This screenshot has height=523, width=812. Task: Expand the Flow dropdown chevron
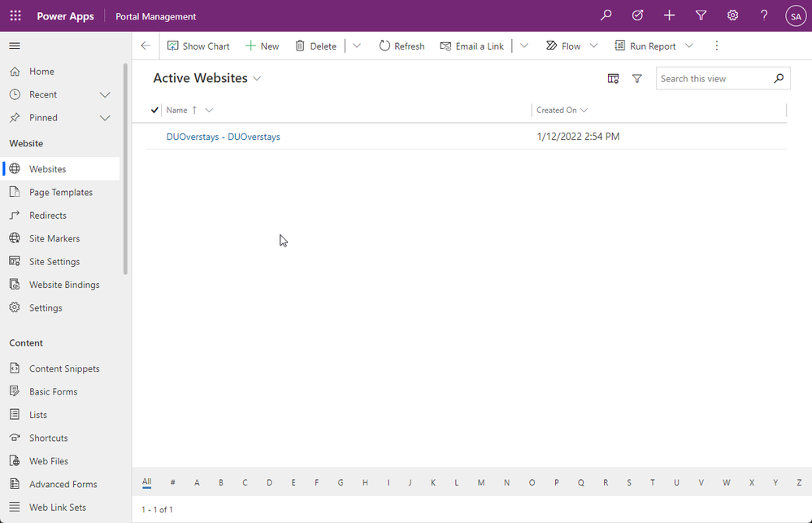tap(594, 46)
